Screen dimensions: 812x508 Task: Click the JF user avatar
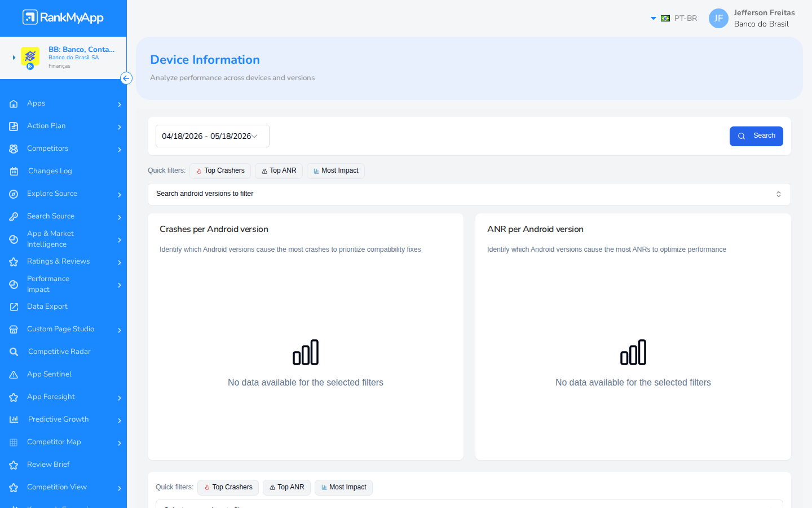718,18
